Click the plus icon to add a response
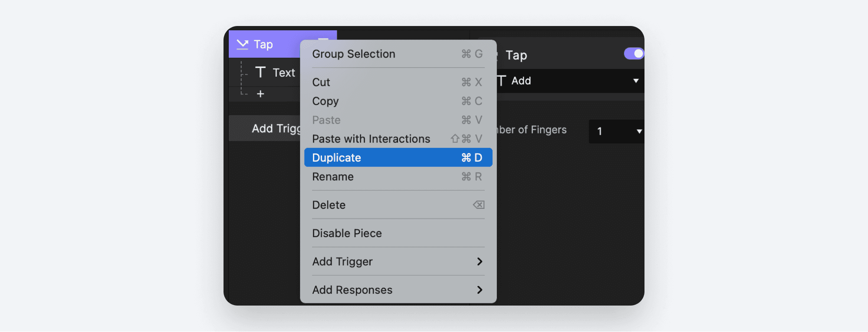Screen dimensions: 868x332 260,93
